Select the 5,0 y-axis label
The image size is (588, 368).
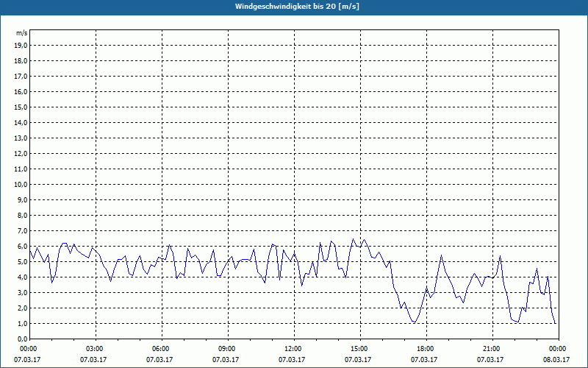22,262
